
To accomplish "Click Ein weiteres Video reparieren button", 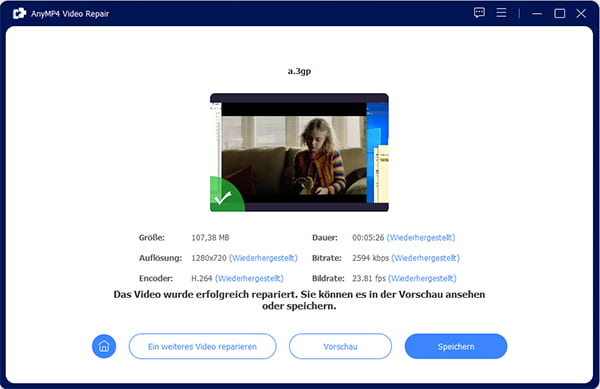I will (202, 346).
